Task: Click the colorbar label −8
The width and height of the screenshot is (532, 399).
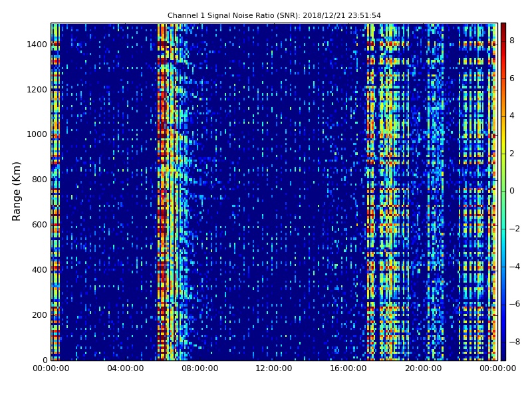Action: pyautogui.click(x=515, y=342)
